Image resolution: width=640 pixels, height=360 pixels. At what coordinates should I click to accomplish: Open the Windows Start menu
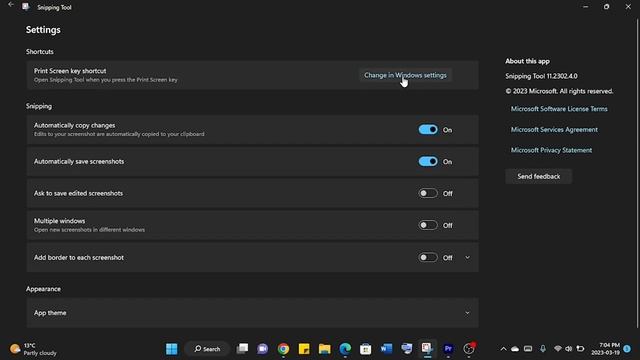(x=171, y=349)
